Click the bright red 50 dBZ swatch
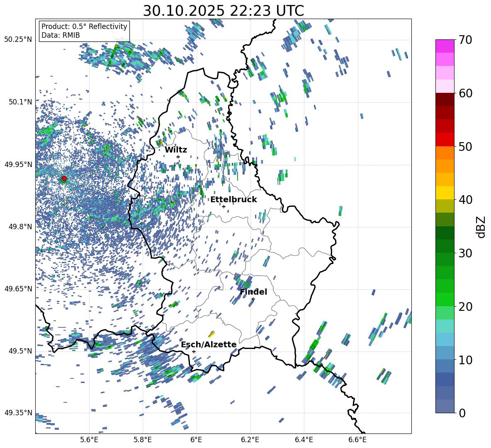 pos(445,140)
